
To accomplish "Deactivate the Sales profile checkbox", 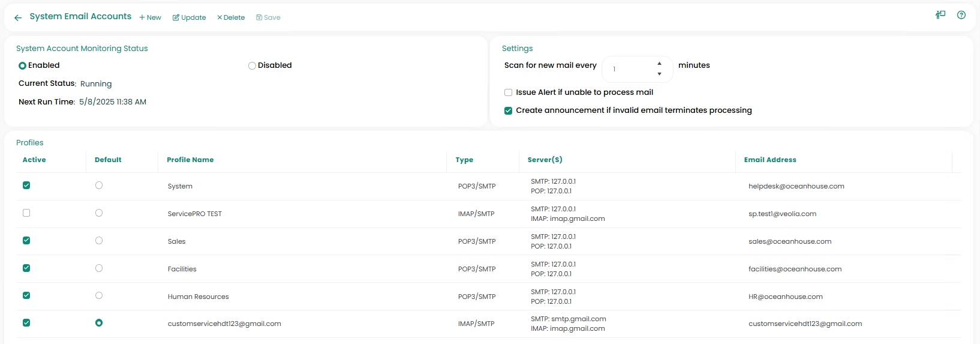I will (x=26, y=241).
